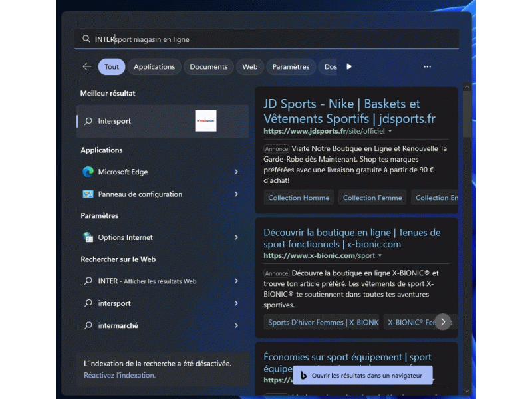This screenshot has height=399, width=532.
Task: Switch to the Dos filter tab
Action: click(x=328, y=66)
